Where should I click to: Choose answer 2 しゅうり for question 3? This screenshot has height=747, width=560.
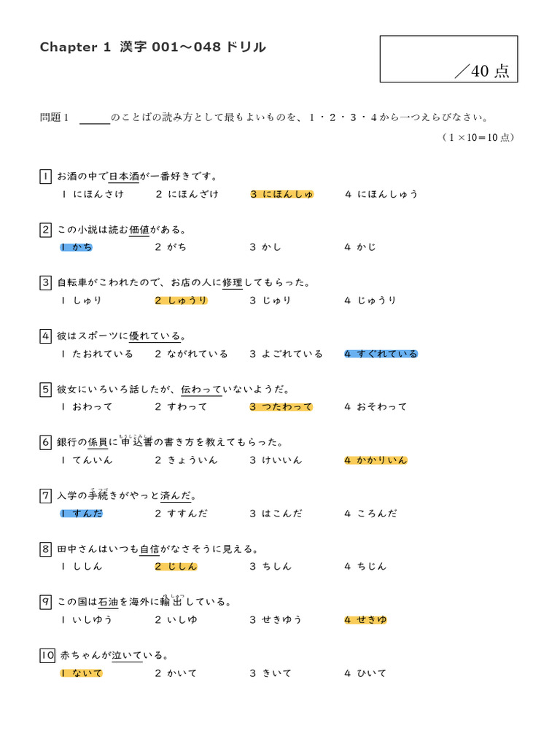tap(181, 301)
